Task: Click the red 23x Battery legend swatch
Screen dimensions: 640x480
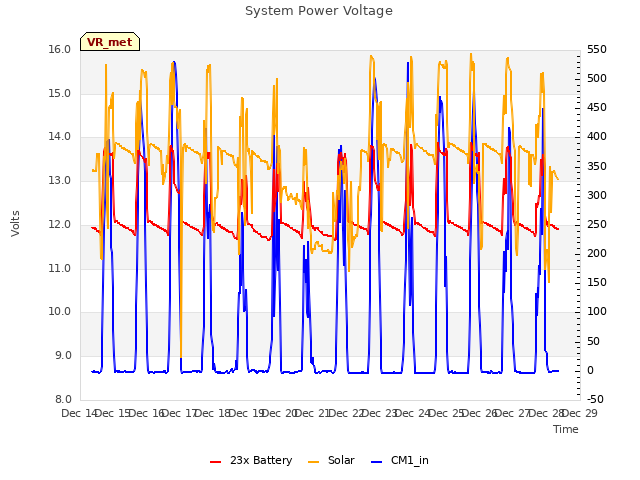Action: tap(216, 462)
